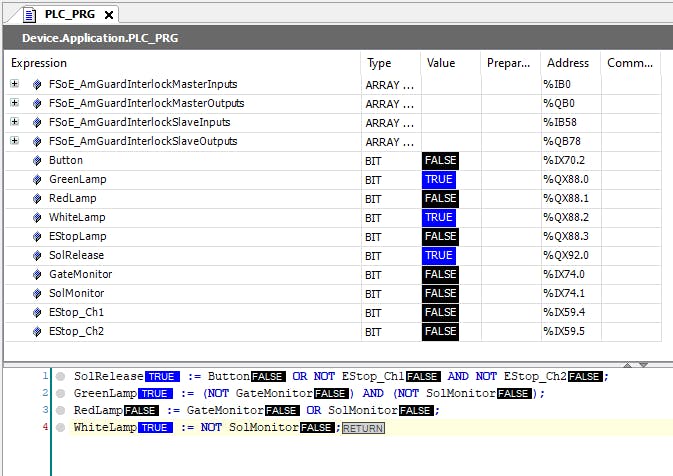Select the SolRelease variable name
The image size is (673, 476).
pos(76,255)
